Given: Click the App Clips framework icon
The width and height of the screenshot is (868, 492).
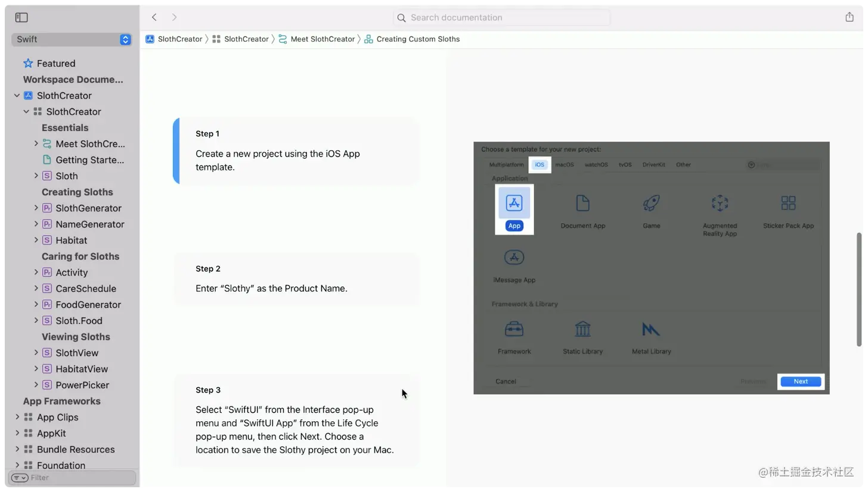Looking at the screenshot, I should coord(28,417).
